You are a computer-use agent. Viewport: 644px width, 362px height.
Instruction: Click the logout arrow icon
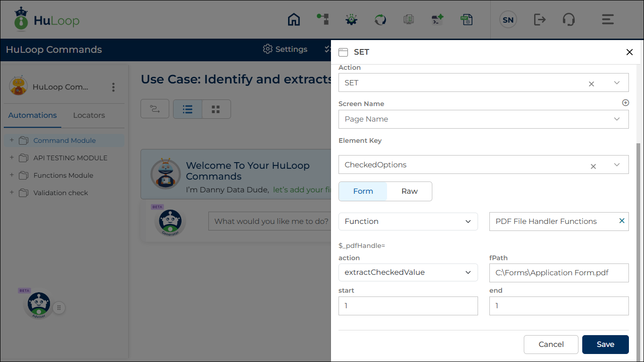point(539,20)
